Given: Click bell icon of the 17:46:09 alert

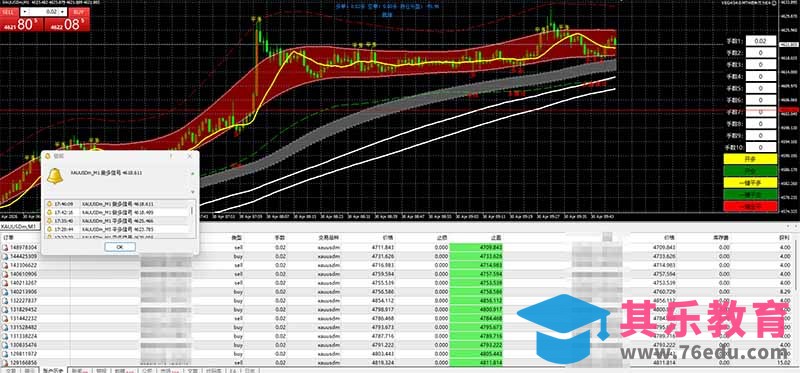Looking at the screenshot, I should coord(49,204).
